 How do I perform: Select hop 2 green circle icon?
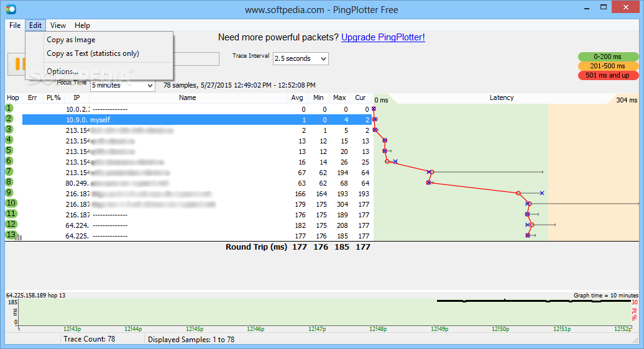[x=9, y=119]
